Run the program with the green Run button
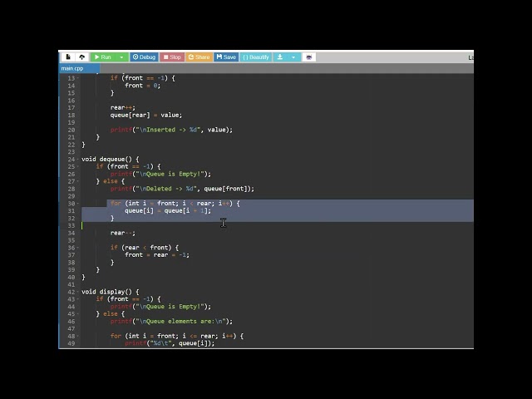 103,57
